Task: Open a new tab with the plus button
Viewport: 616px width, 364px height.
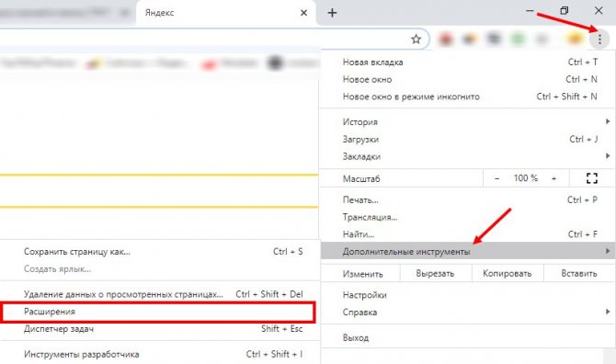Action: click(x=332, y=13)
